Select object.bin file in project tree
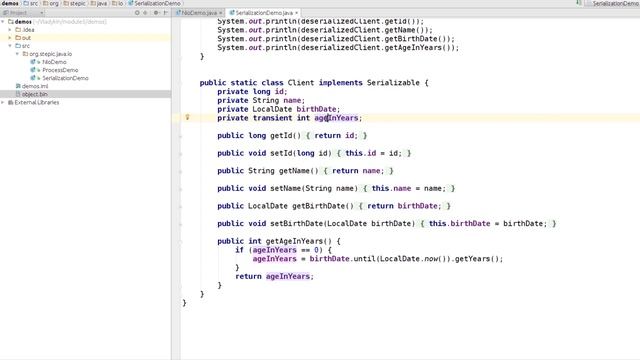The width and height of the screenshot is (640, 360). [x=34, y=94]
